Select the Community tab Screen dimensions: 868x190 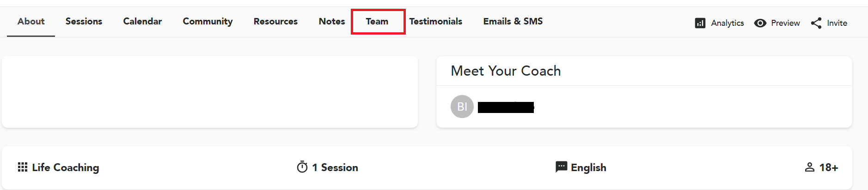click(x=208, y=21)
